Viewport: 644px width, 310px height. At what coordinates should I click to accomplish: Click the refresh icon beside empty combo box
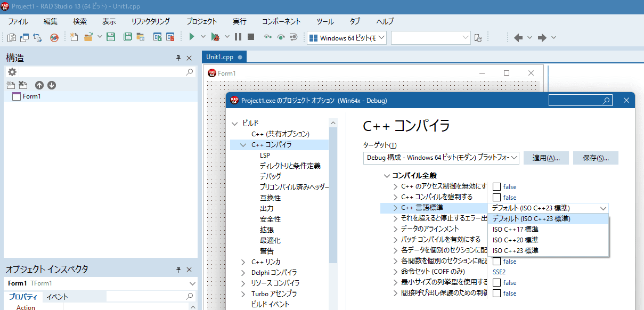pyautogui.click(x=478, y=38)
